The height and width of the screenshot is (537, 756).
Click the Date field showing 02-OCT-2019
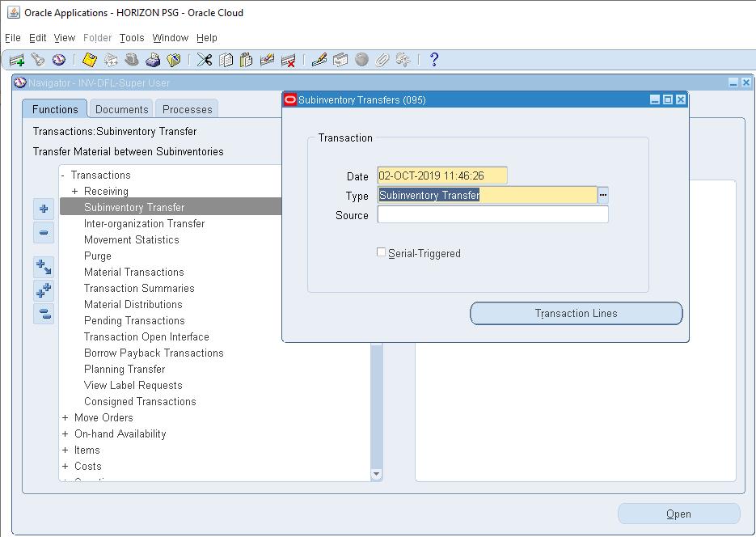click(441, 175)
